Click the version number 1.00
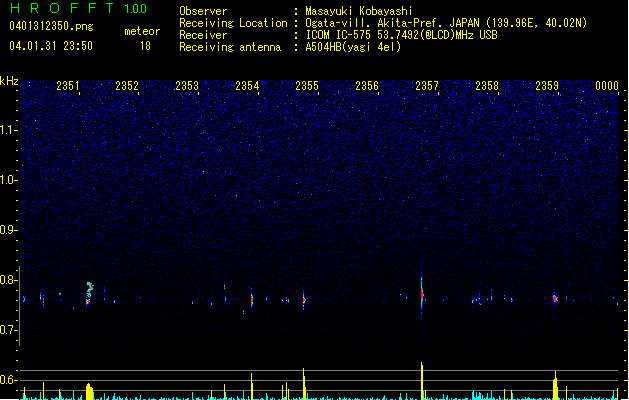The image size is (629, 400). click(136, 9)
